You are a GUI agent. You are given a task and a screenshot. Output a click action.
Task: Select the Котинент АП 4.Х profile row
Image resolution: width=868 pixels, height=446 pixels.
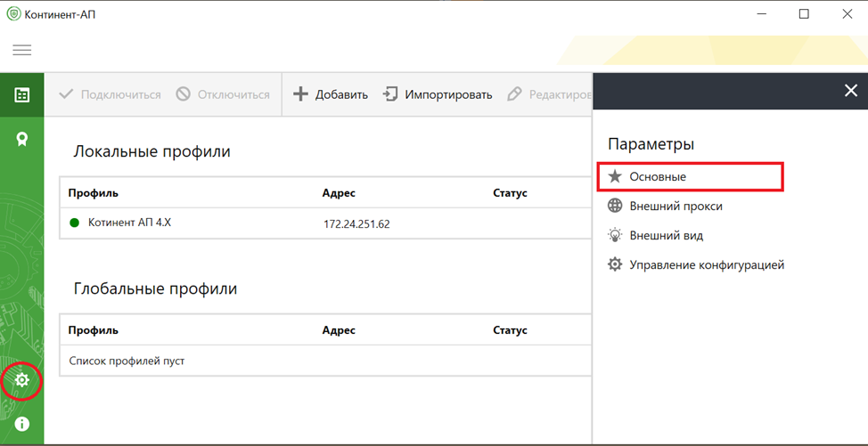pos(129,223)
